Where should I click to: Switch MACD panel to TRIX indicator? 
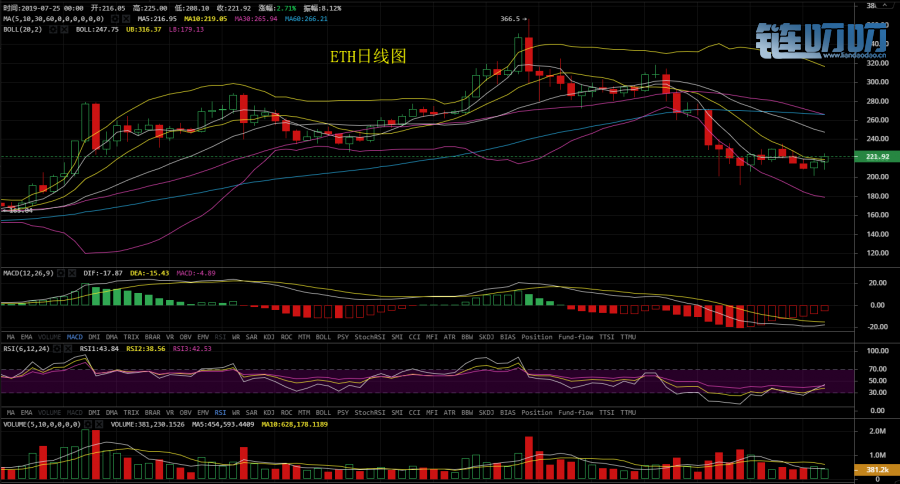(131, 337)
